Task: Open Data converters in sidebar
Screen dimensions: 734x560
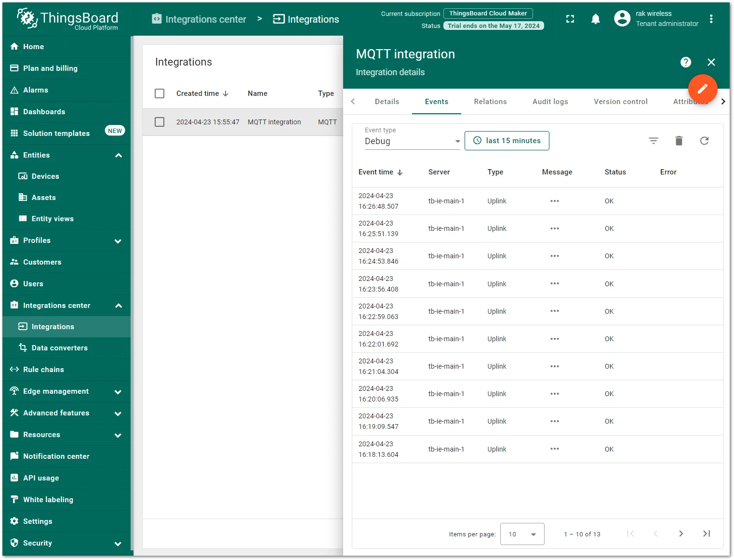Action: click(x=67, y=348)
